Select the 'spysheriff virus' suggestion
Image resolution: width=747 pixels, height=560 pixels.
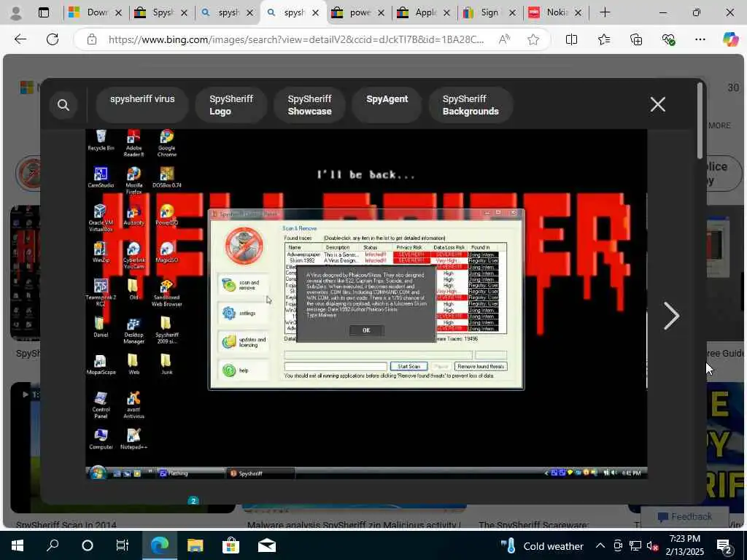142,105
